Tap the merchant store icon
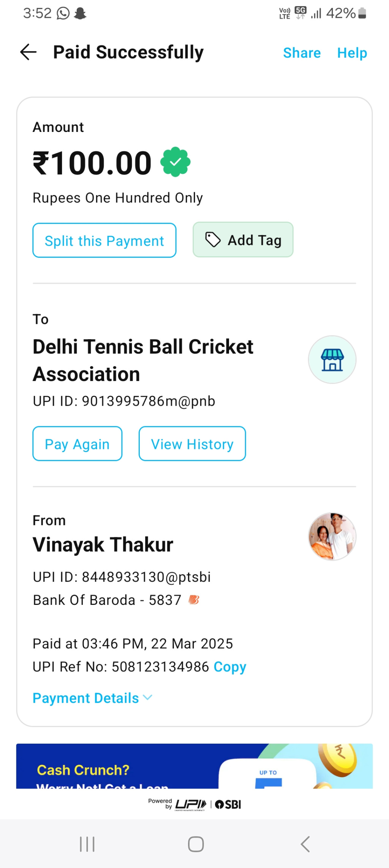 (x=332, y=360)
